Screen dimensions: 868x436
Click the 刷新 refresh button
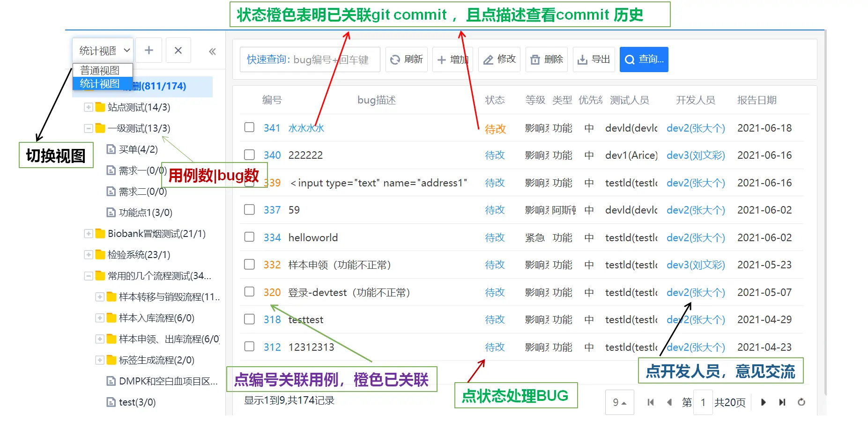(x=407, y=59)
